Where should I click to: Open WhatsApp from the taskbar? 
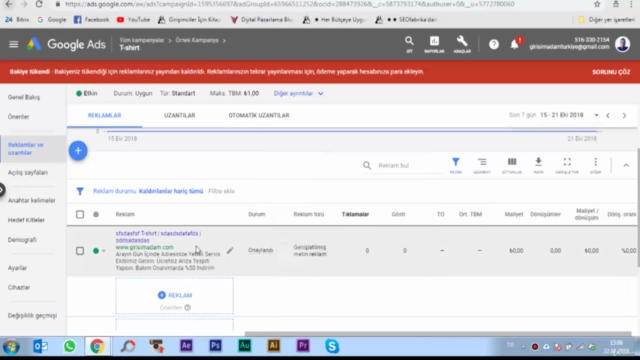[69, 346]
